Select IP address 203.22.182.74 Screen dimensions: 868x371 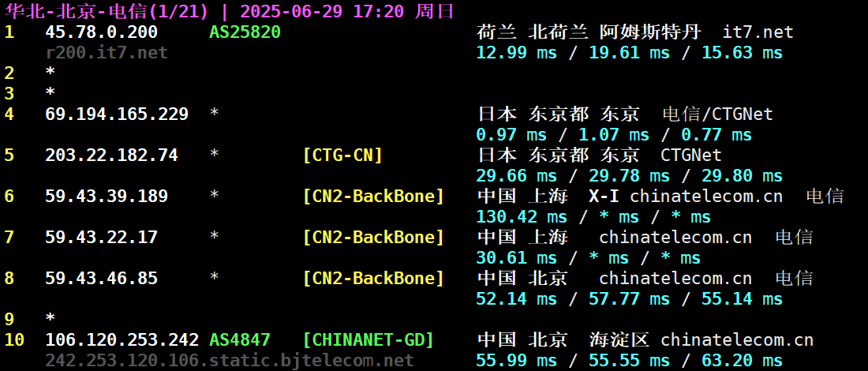tap(112, 156)
